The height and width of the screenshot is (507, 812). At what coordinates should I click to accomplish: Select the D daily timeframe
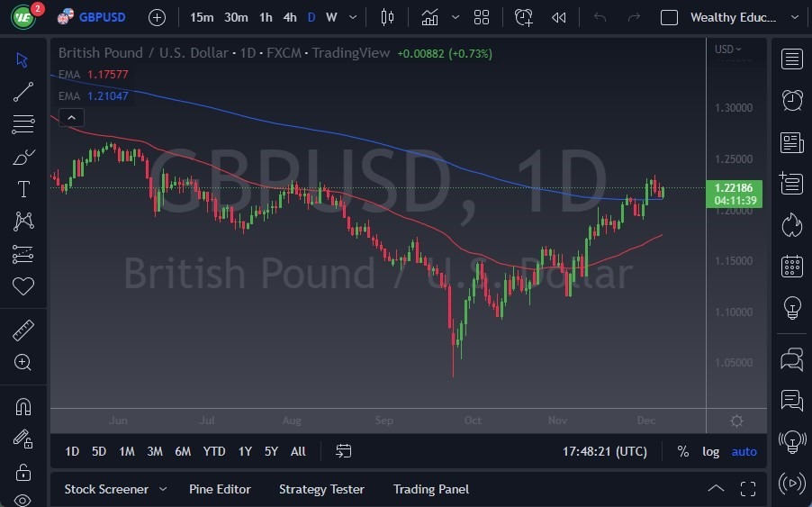(311, 18)
